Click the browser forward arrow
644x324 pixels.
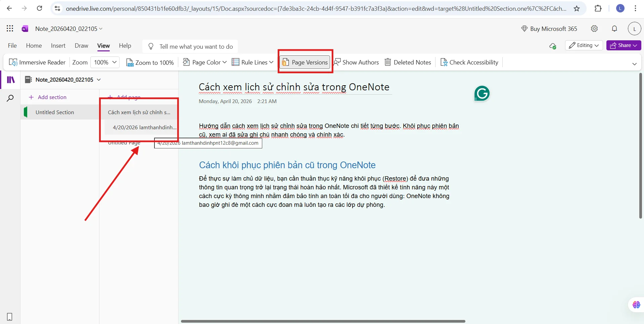(24, 8)
